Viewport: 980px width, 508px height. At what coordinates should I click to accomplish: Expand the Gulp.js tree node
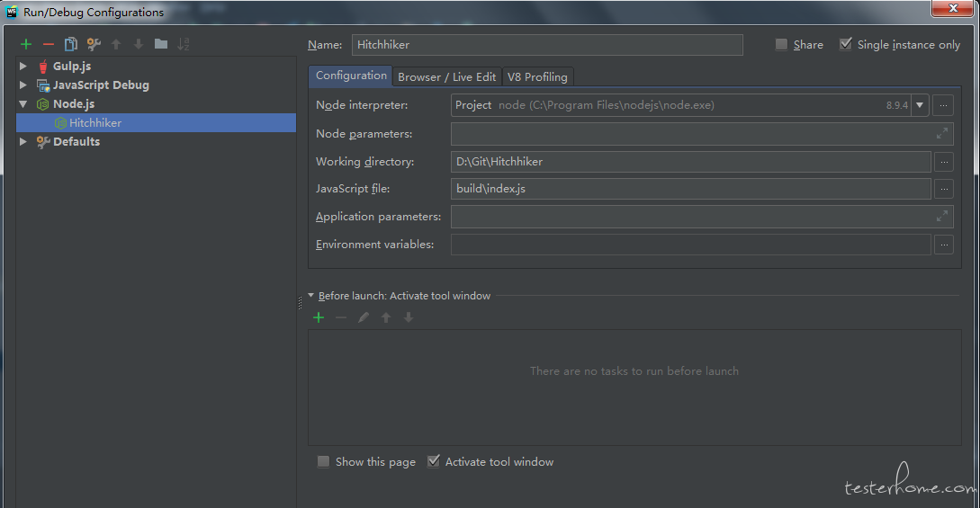[x=23, y=66]
